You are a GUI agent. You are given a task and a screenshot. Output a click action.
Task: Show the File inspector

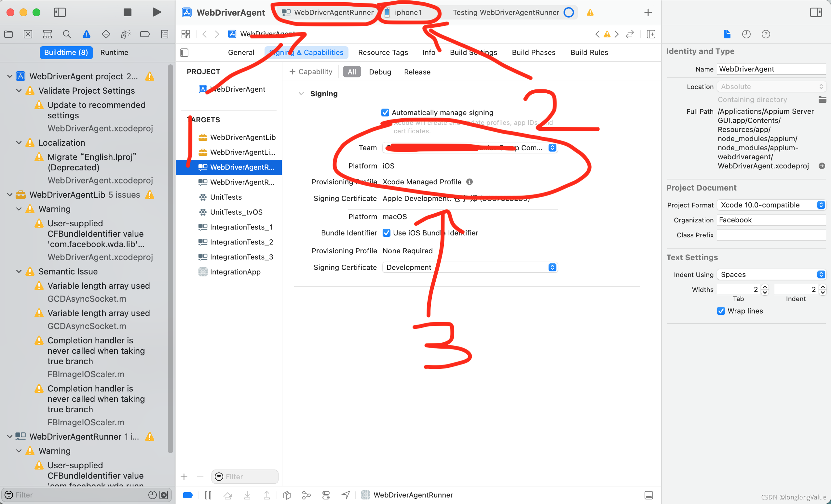pos(727,34)
